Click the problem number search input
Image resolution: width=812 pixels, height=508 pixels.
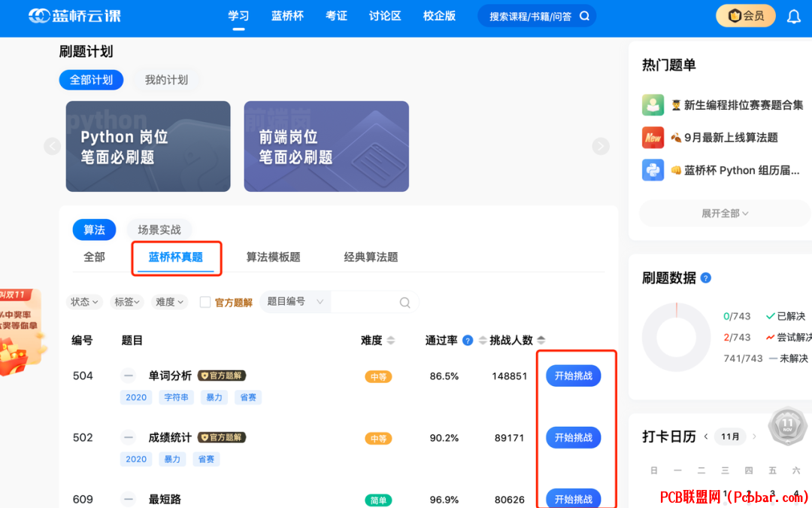(364, 302)
